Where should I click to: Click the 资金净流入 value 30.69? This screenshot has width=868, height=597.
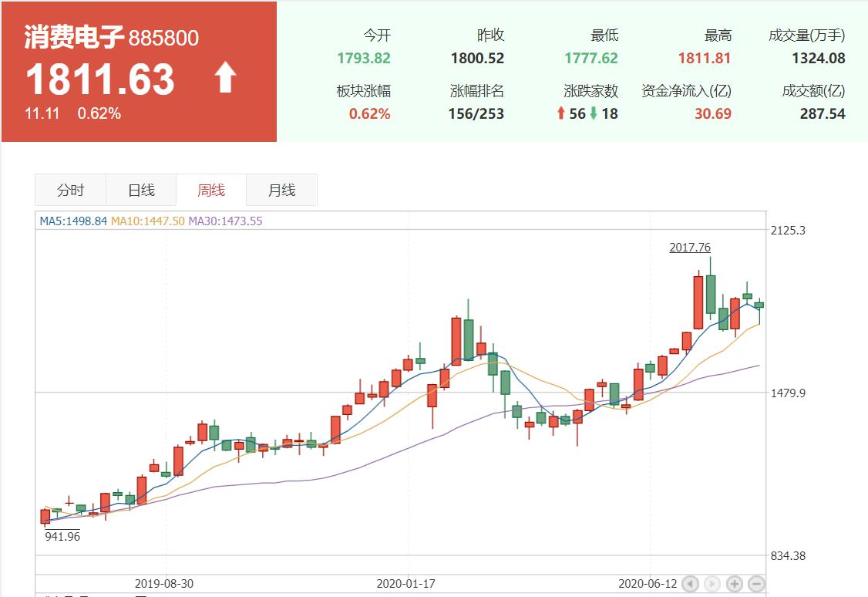(x=713, y=113)
